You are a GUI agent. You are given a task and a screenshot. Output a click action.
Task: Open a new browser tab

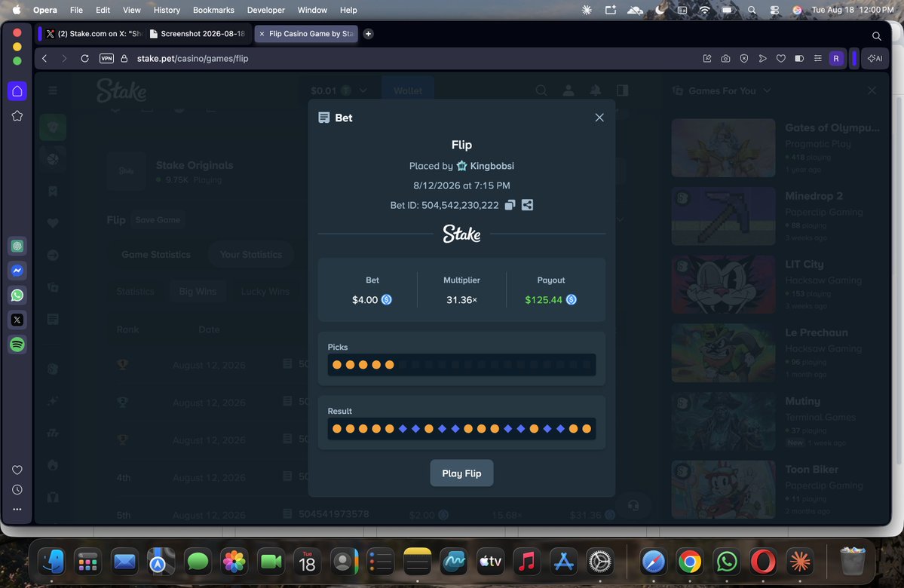click(x=368, y=33)
